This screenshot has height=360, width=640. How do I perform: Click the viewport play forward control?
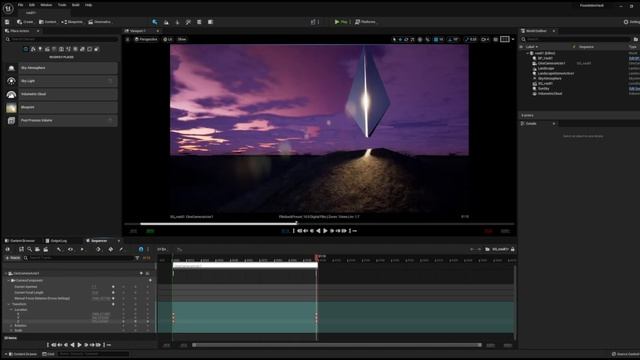[325, 231]
